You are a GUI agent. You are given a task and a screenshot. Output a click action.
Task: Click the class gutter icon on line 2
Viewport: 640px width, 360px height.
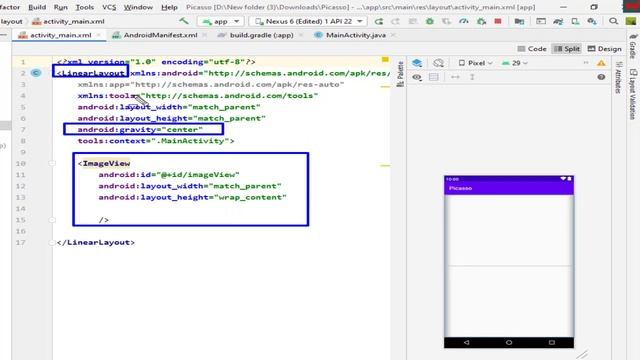click(x=36, y=73)
